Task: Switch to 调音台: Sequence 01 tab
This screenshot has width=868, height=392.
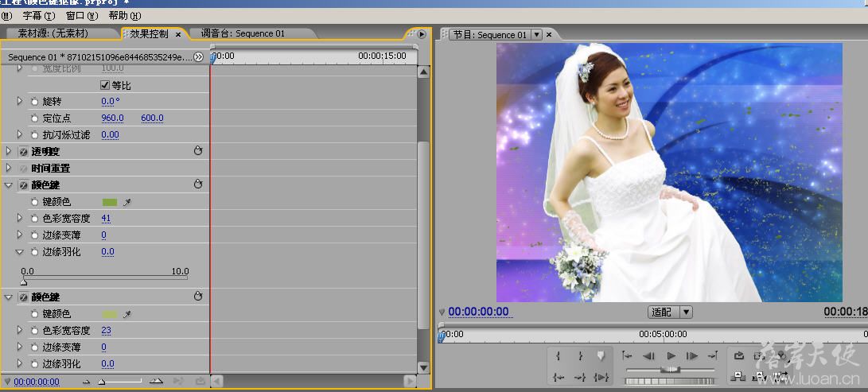Action: (x=243, y=33)
